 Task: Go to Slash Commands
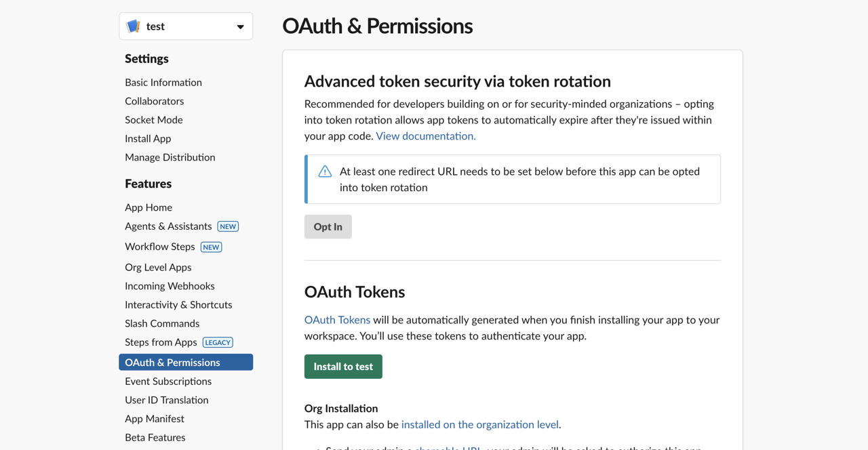pyautogui.click(x=162, y=323)
